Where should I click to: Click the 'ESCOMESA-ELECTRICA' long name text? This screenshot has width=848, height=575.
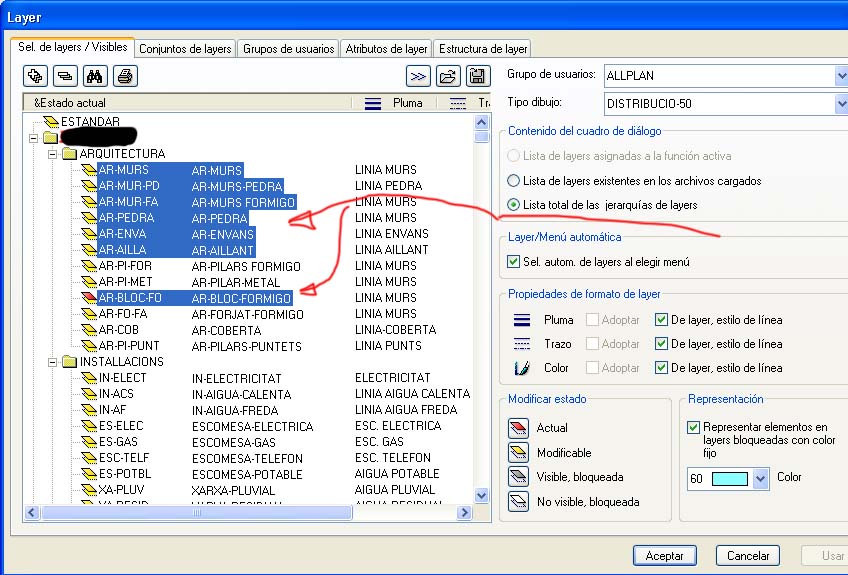tap(252, 426)
